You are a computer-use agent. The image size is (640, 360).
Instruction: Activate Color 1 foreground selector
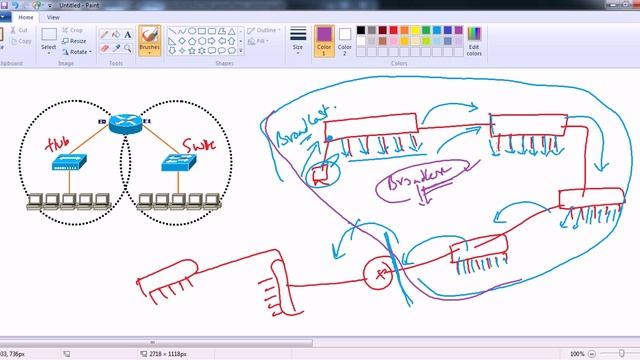coord(324,41)
